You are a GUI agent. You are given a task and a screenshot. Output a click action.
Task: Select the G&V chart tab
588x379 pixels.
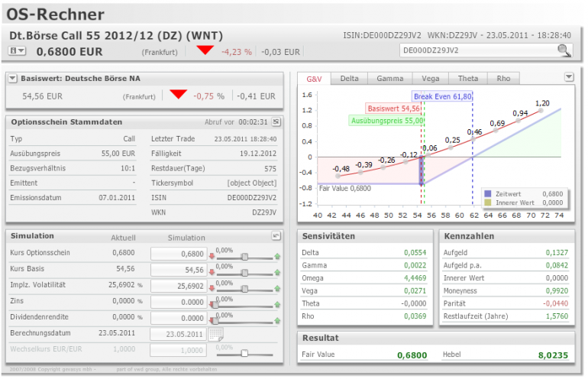click(314, 79)
